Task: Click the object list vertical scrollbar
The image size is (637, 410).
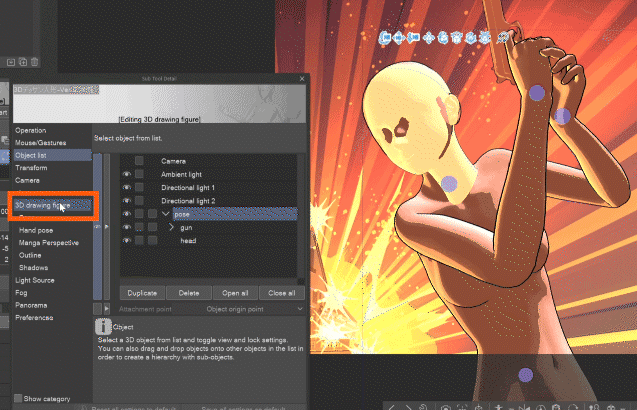Action: pos(301,217)
